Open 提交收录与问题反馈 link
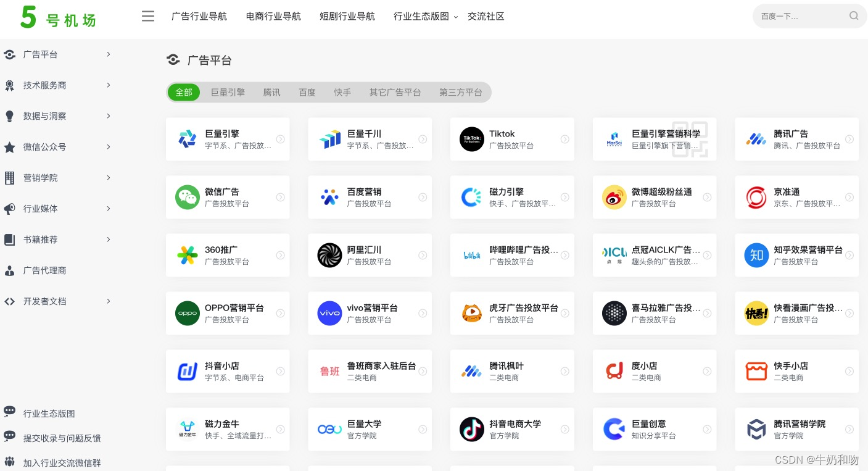 click(62, 438)
